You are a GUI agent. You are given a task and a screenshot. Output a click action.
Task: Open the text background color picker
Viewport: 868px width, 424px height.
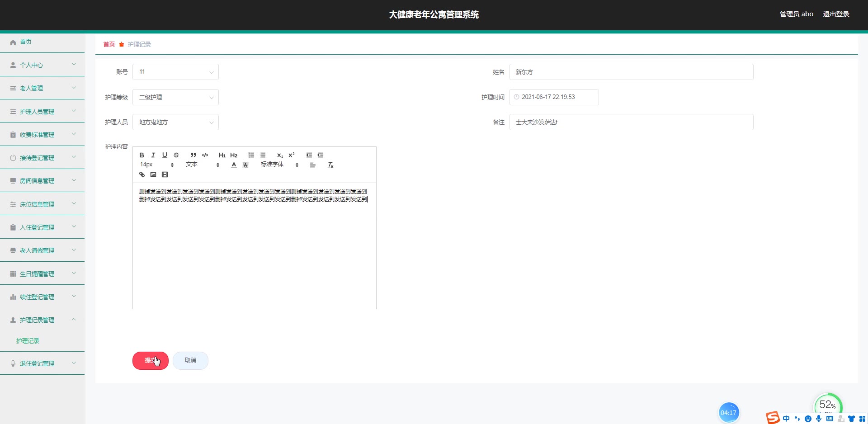click(x=245, y=165)
